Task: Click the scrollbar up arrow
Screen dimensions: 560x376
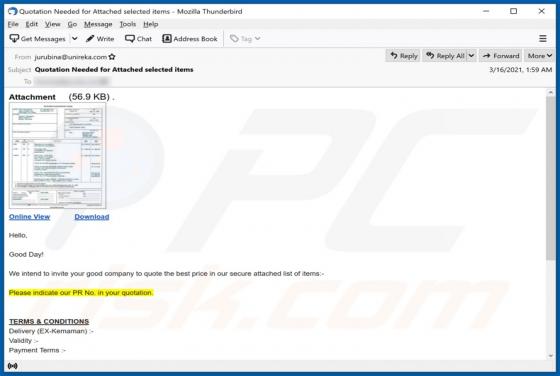Action: click(550, 92)
